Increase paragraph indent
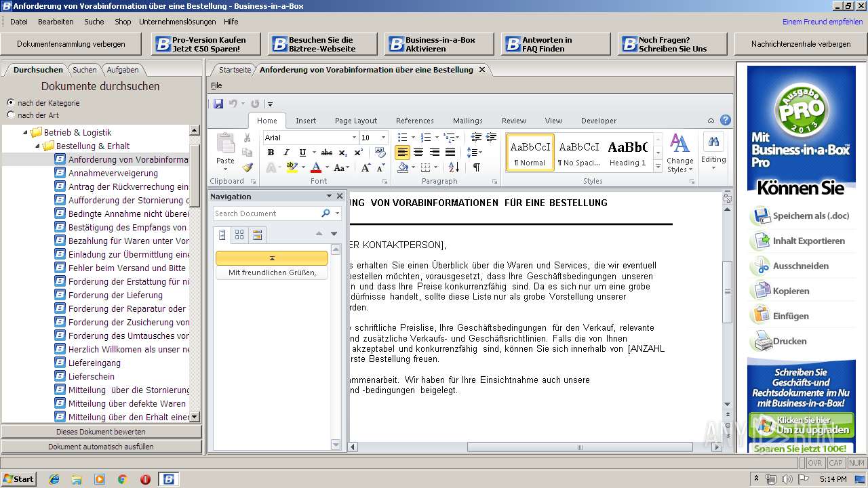 coord(491,138)
